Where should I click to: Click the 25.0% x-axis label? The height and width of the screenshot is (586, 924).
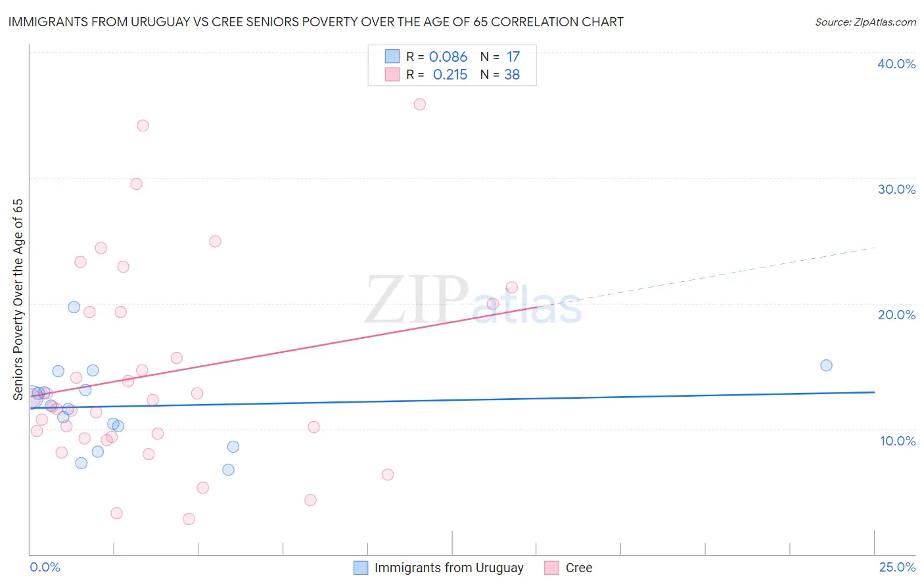coord(897,567)
